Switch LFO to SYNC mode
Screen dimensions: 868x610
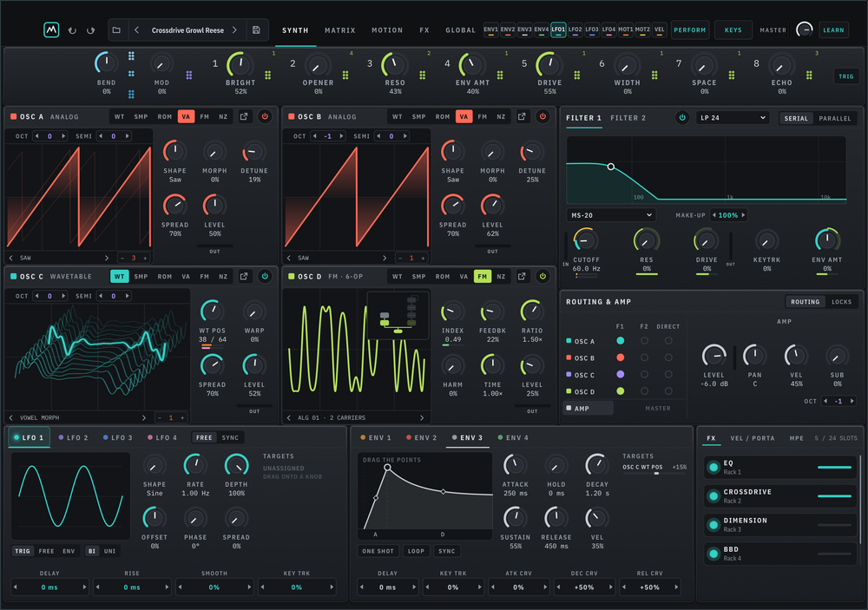(x=230, y=438)
